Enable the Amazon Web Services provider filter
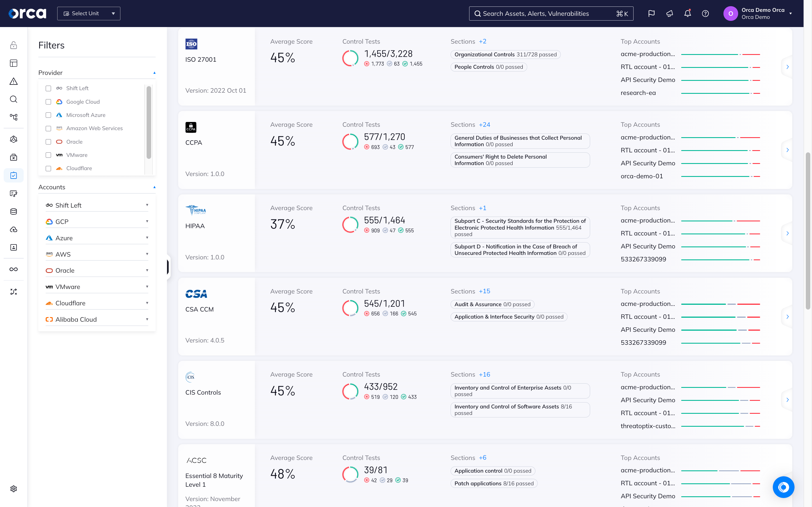Viewport: 812px width, 507px height. pos(48,128)
